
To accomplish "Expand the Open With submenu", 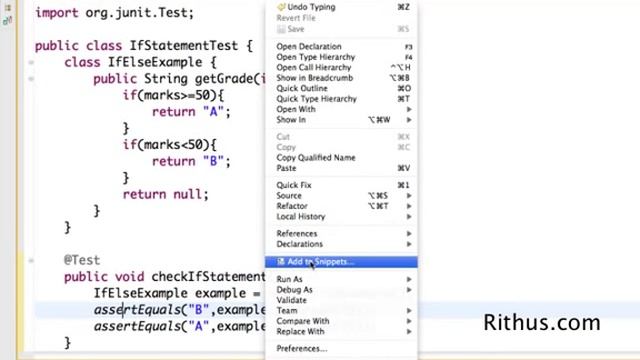I will [341, 109].
